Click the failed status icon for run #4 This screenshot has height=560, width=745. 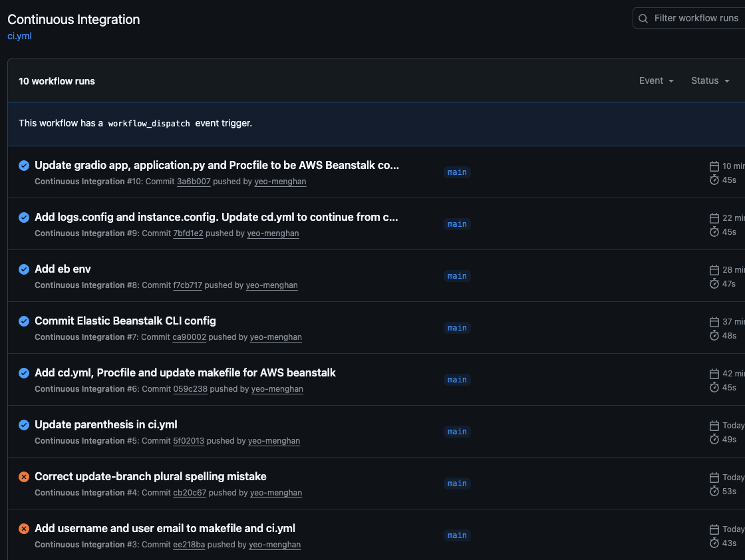24,477
